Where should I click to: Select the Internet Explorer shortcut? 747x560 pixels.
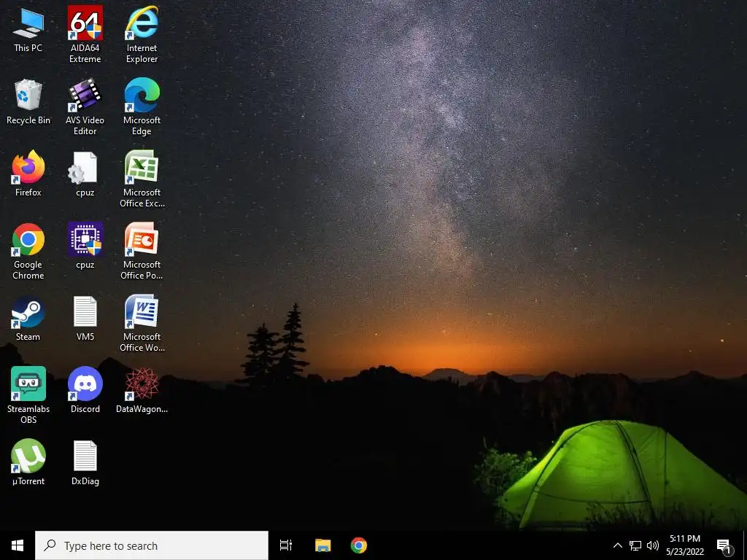tap(142, 34)
